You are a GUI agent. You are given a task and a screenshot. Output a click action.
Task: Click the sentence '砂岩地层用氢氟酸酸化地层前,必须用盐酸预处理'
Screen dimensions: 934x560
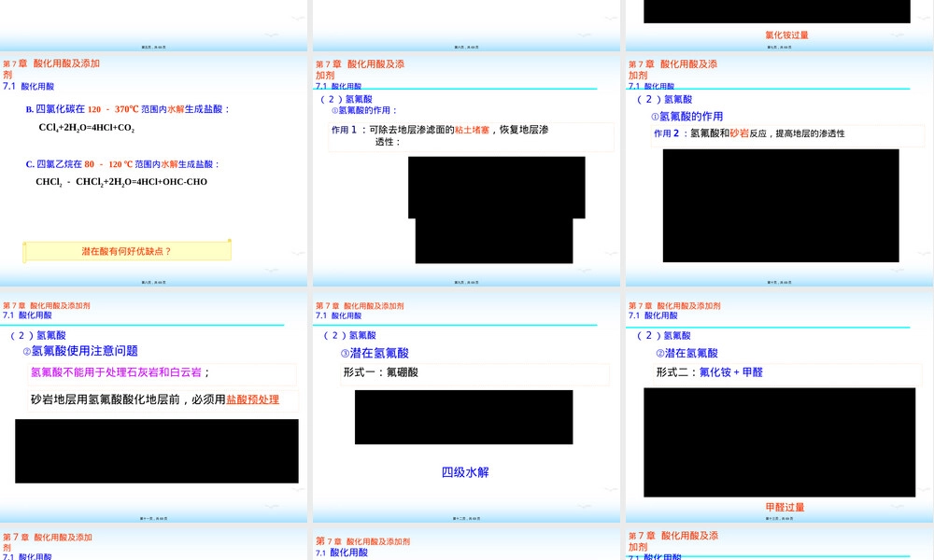(x=155, y=399)
